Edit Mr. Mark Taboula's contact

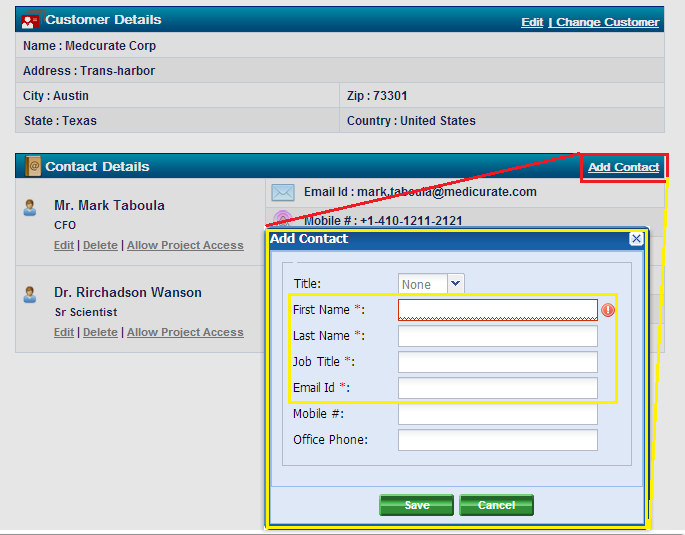[63, 245]
